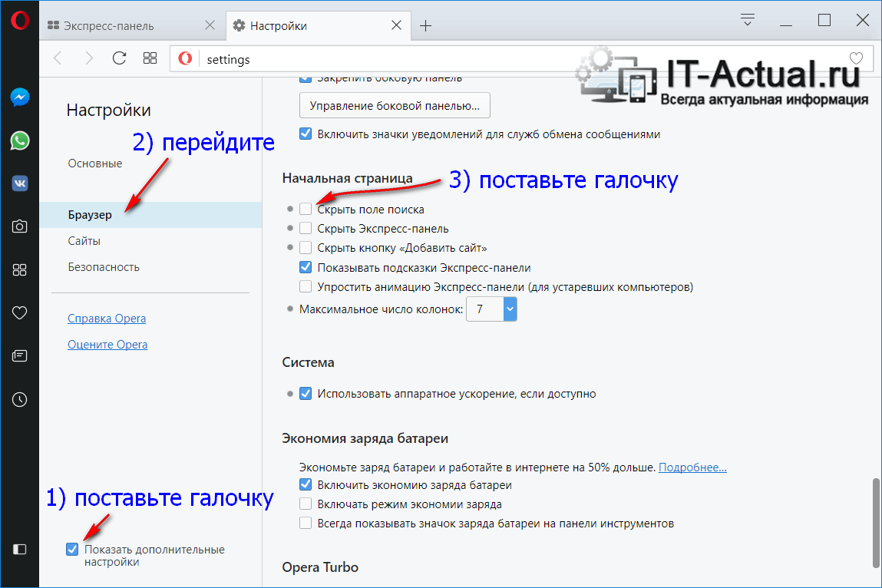Open the Сайты settings section
This screenshot has height=588, width=882.
click(x=84, y=241)
